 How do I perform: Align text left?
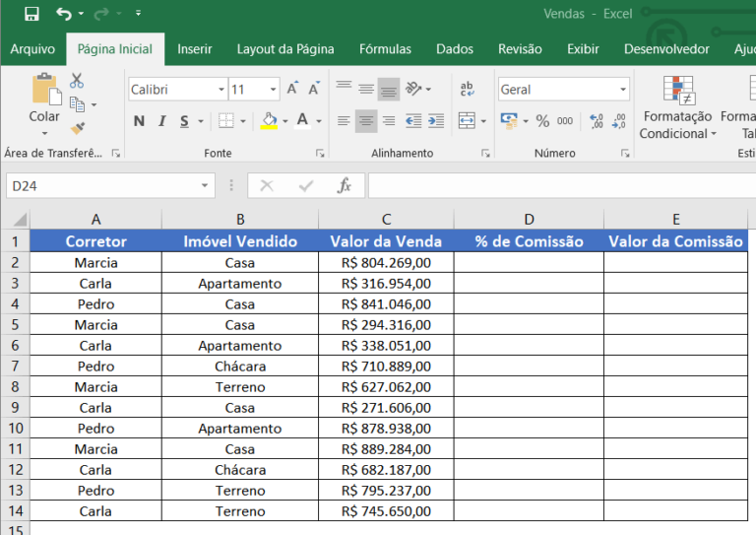[344, 121]
